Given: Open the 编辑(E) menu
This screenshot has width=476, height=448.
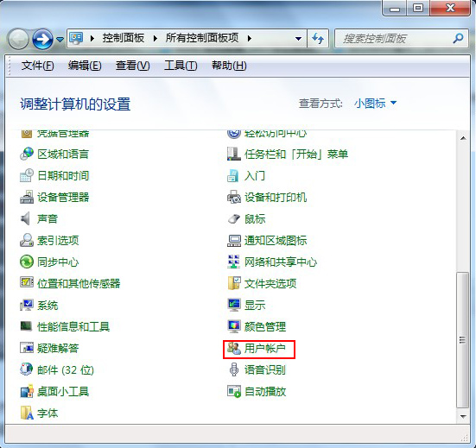Looking at the screenshot, I should point(85,66).
